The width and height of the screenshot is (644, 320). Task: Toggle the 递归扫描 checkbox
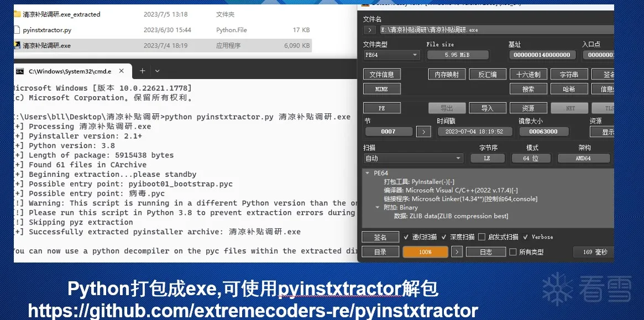point(406,237)
